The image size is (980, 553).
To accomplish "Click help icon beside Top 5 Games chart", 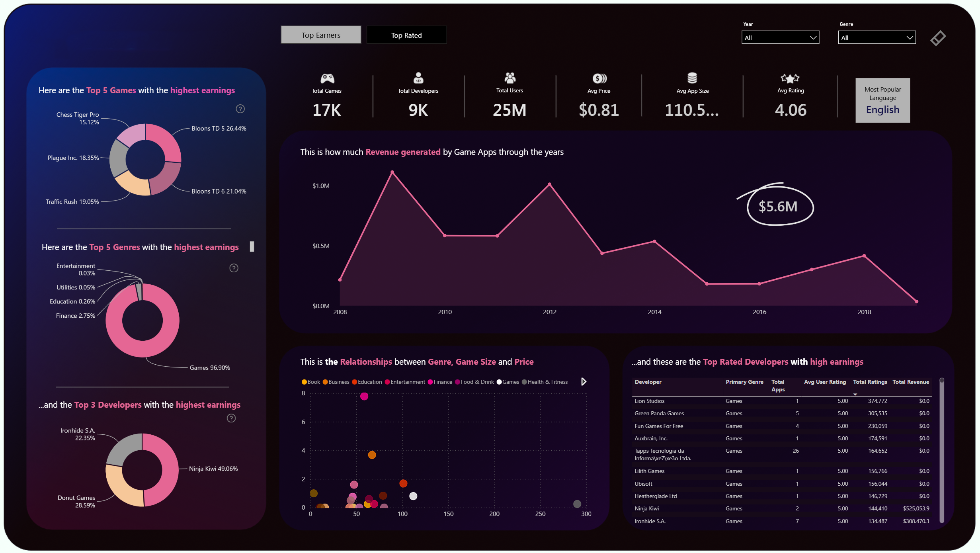I will 240,109.
